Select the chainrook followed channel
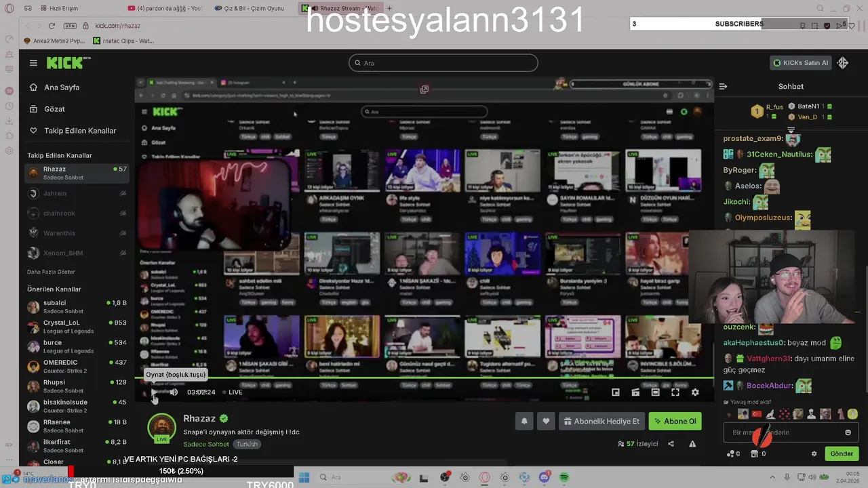Viewport: 868px width, 488px height. (77, 213)
